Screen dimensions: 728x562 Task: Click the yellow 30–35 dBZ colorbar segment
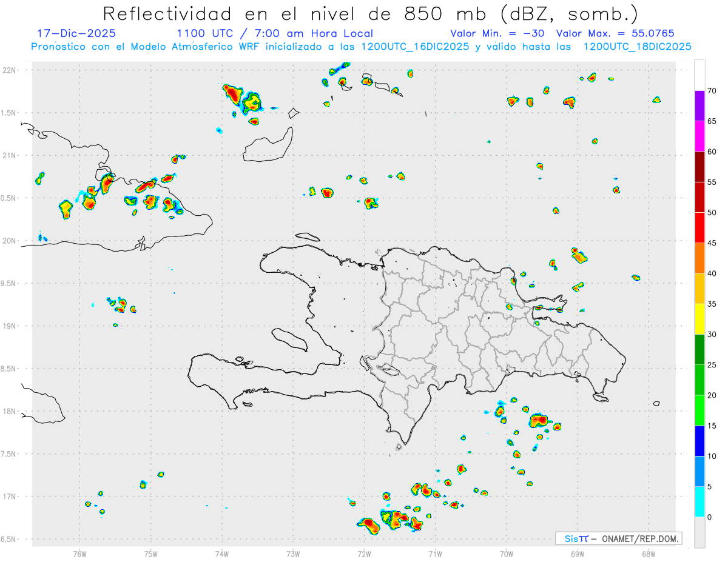tap(699, 319)
